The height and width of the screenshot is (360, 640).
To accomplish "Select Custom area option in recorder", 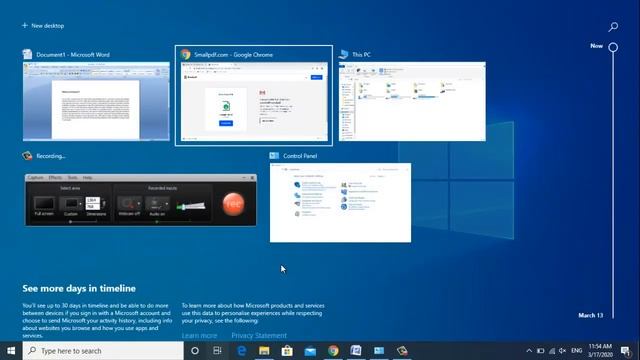I will (x=71, y=205).
